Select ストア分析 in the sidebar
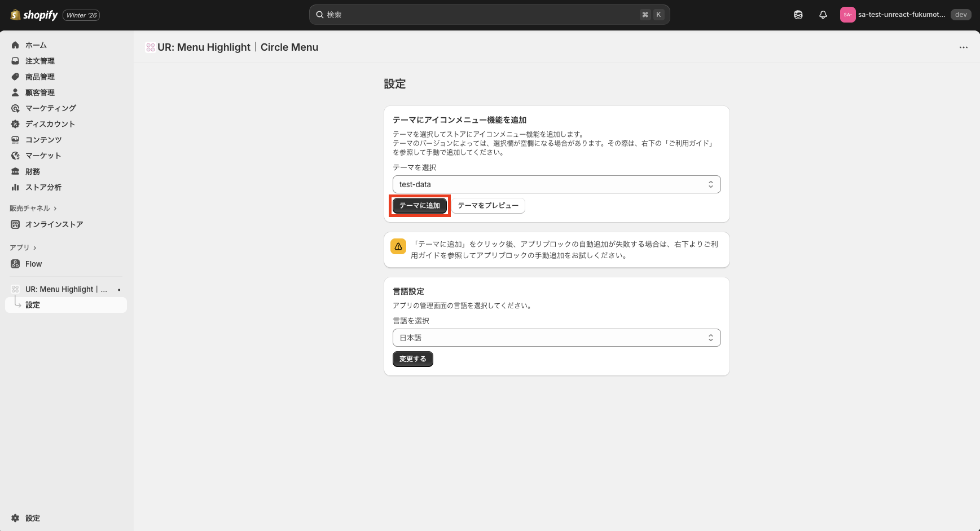Screen dimensions: 980x531 (43, 187)
